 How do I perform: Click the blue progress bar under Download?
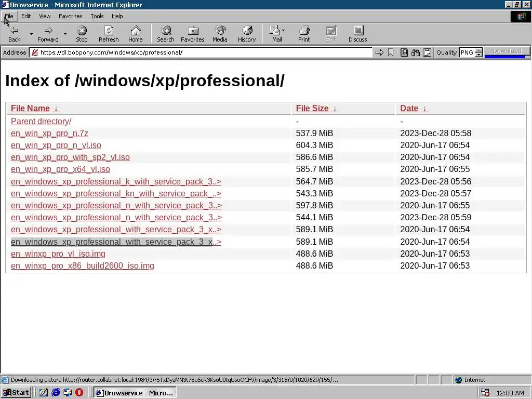point(505,56)
